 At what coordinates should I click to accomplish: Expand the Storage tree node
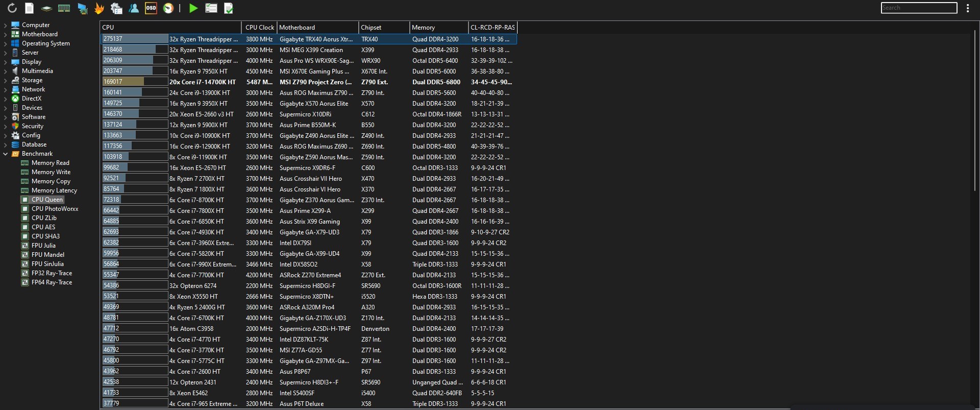coord(5,80)
